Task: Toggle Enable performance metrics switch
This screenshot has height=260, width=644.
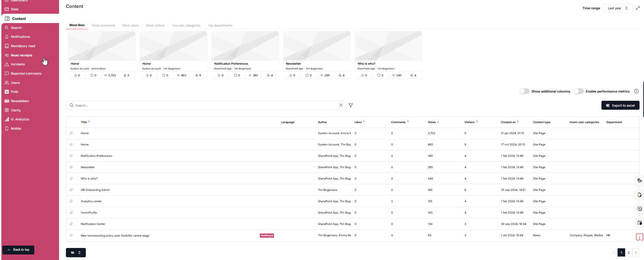Action: coord(579,91)
